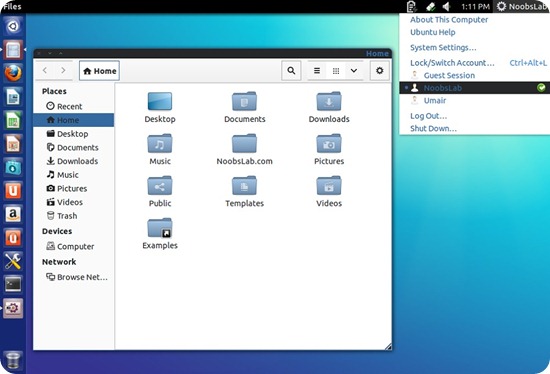This screenshot has width=550, height=374.
Task: Launch Firefox from the launcher
Action: point(13,73)
